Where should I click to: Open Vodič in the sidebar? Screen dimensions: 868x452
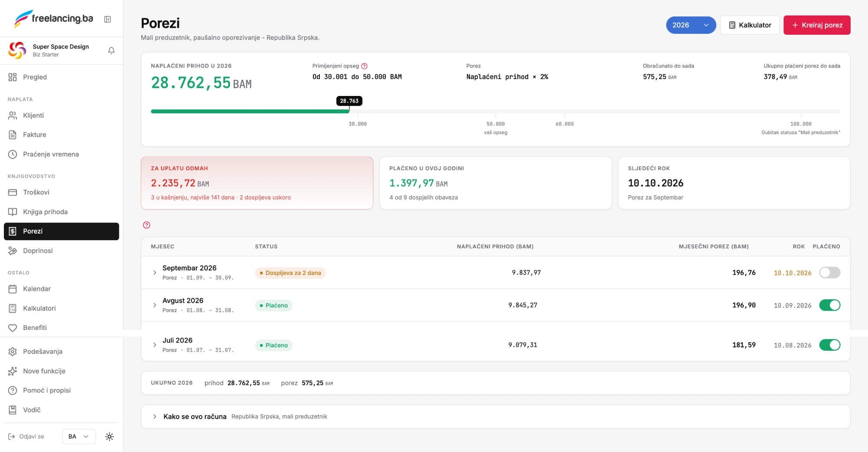click(61, 410)
